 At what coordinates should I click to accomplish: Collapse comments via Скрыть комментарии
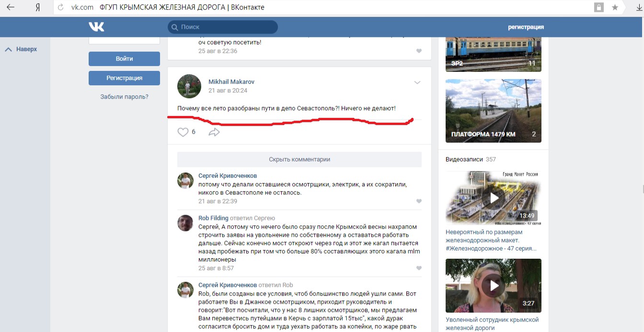299,160
